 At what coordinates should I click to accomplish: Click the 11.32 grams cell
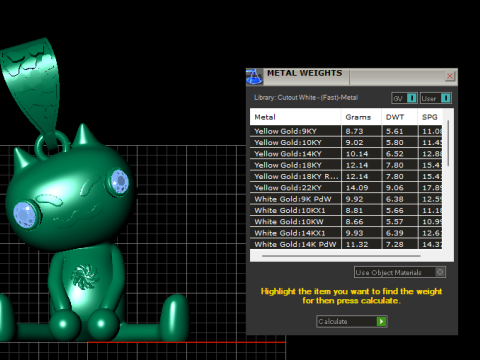[x=361, y=244]
